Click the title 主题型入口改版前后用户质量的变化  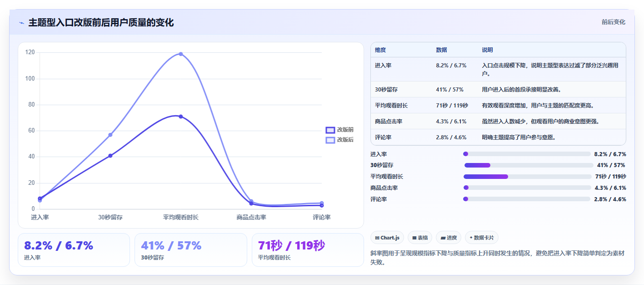coord(101,23)
